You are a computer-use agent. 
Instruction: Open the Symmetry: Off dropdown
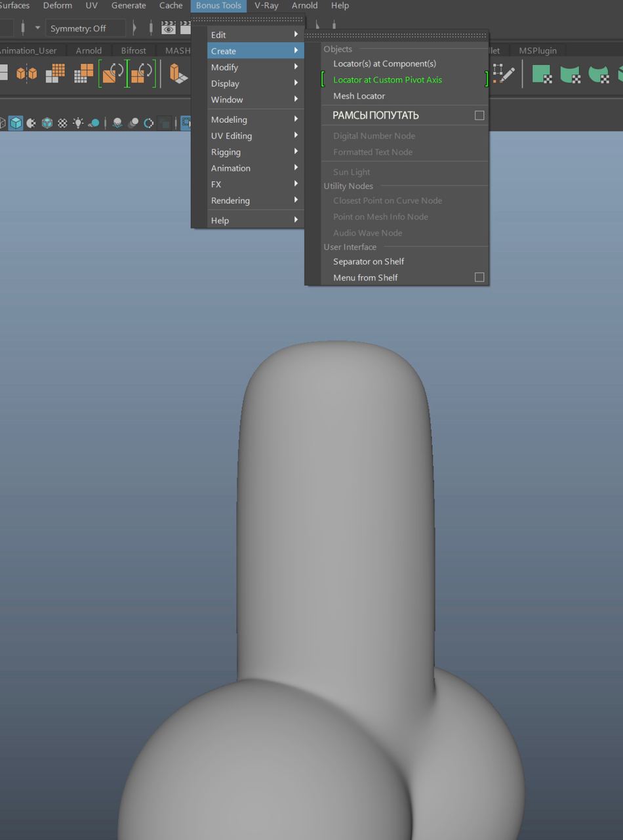(85, 28)
